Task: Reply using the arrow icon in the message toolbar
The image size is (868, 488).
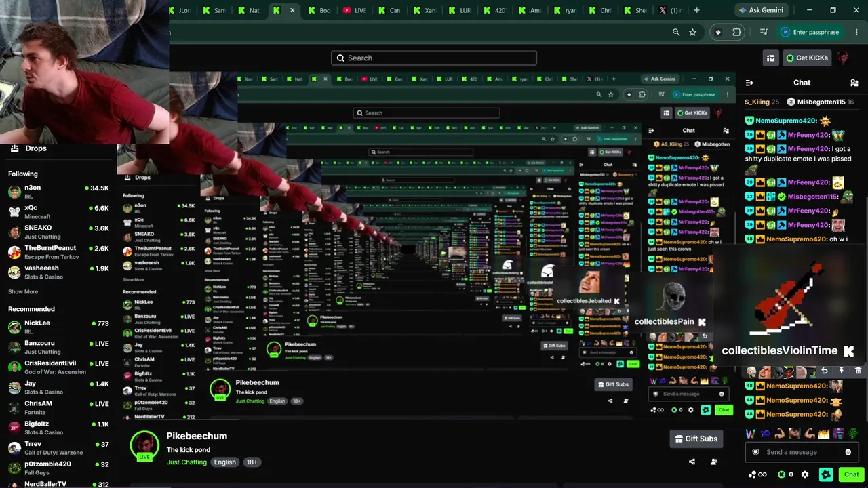Action: pos(824,371)
